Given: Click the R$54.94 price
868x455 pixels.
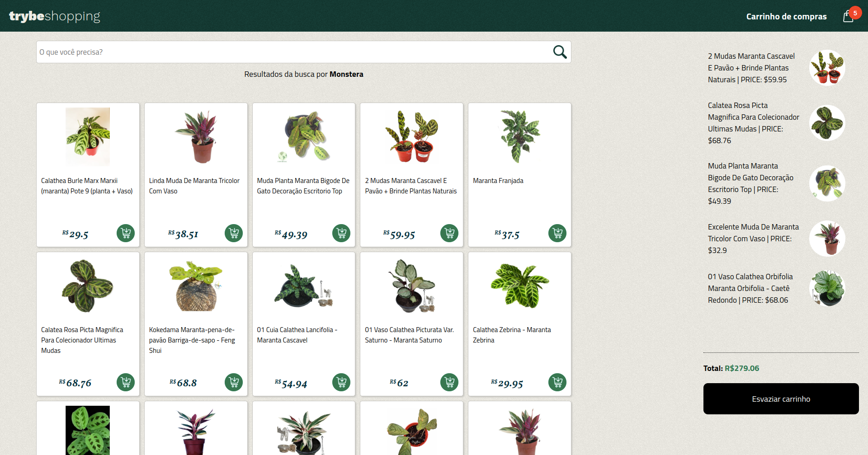Looking at the screenshot, I should pos(291,384).
